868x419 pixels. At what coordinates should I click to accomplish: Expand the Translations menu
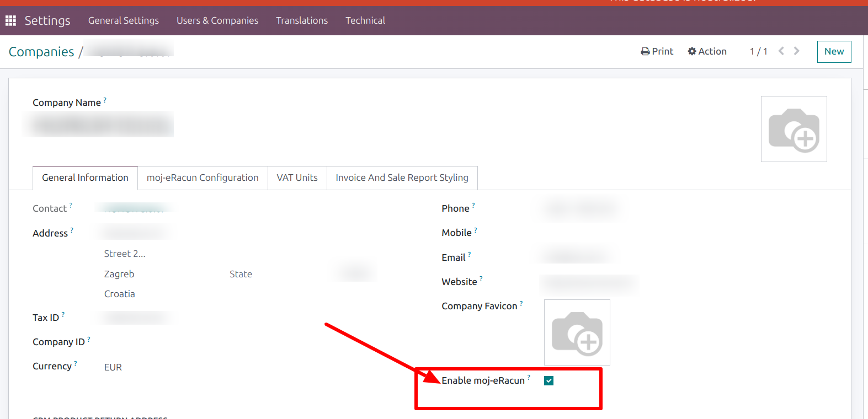tap(302, 21)
